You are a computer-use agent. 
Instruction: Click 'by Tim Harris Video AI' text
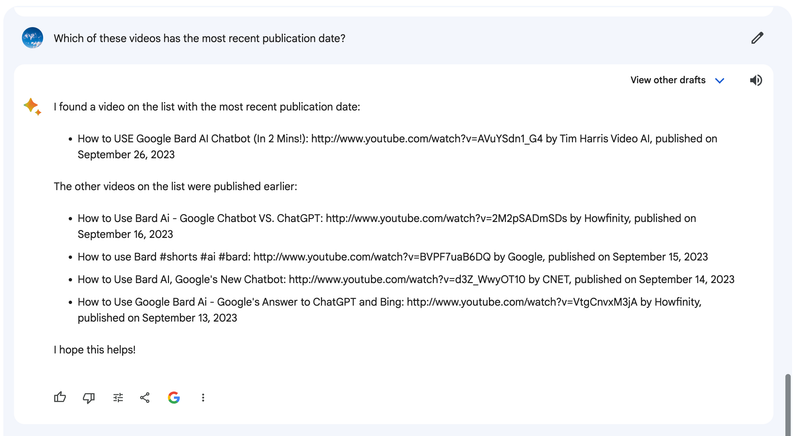click(x=598, y=139)
